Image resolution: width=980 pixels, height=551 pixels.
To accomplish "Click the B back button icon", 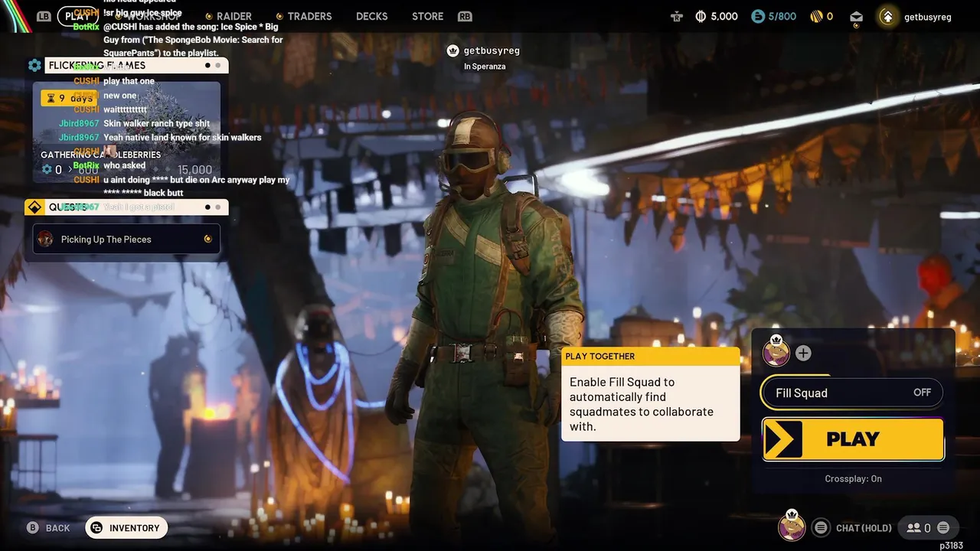I will pyautogui.click(x=32, y=528).
